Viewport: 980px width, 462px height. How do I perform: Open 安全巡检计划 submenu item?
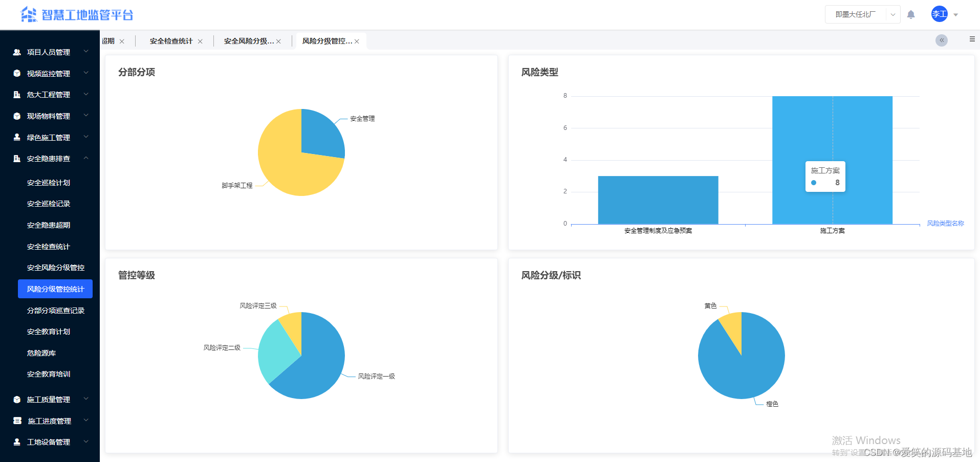(x=49, y=183)
